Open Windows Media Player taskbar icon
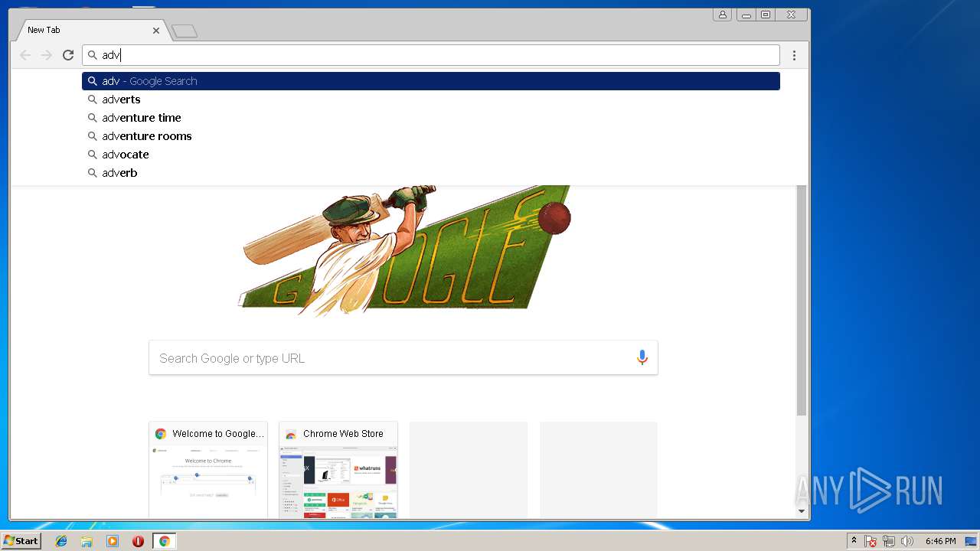The width and height of the screenshot is (980, 551). pos(113,541)
